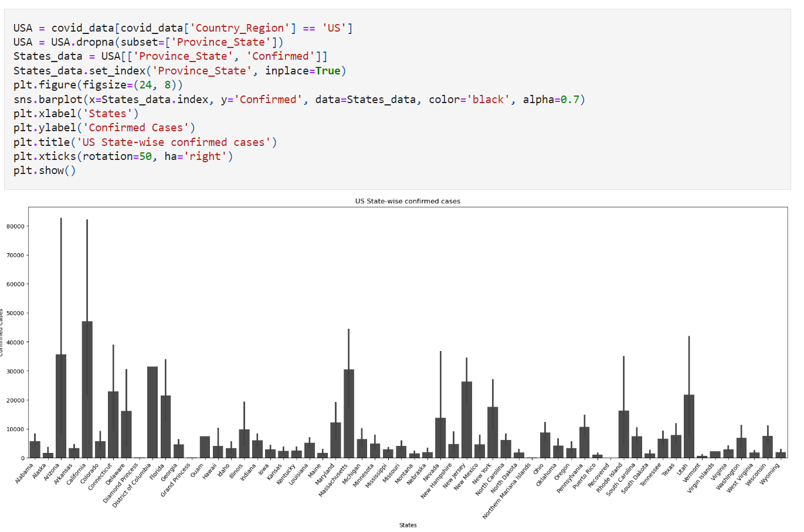804x532 pixels.
Task: Click the 'Northern Mariana Islands' tick label
Action: 507,491
